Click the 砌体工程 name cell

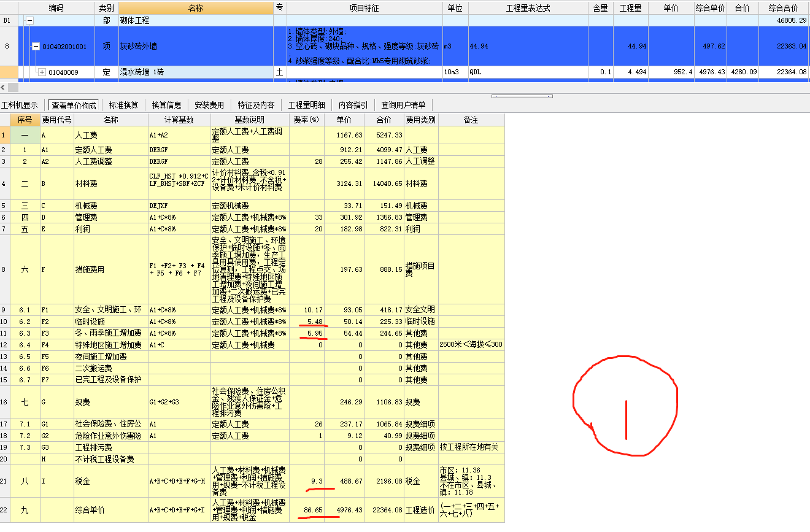[196, 20]
